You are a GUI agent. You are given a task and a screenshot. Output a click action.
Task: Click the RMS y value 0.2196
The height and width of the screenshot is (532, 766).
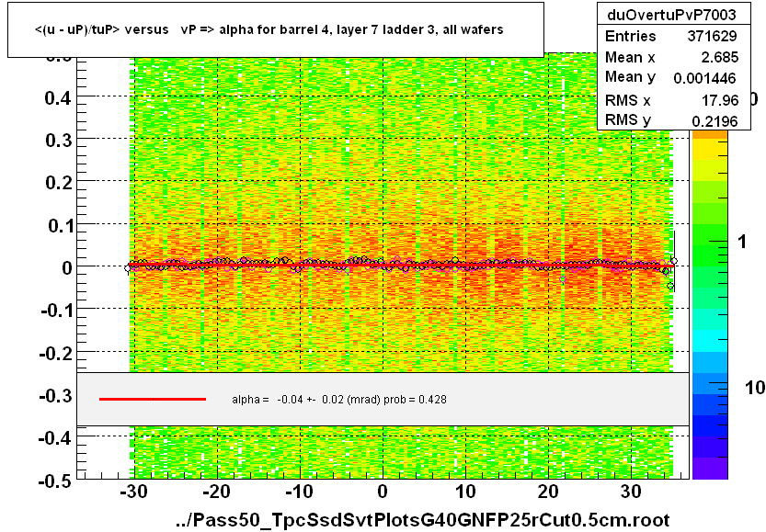point(715,121)
